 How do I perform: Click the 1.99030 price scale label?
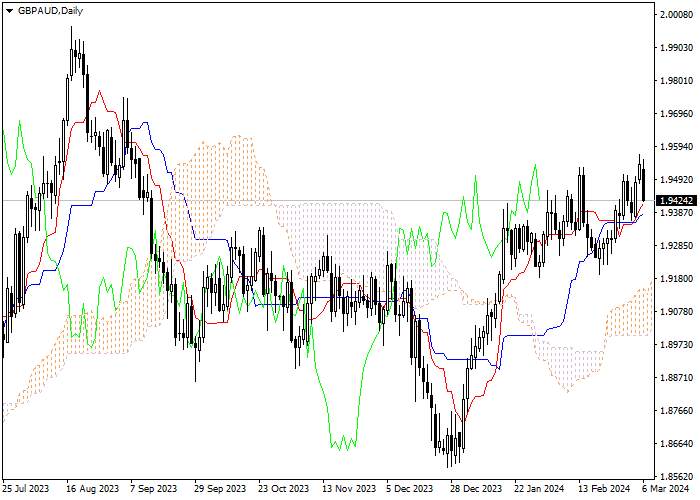tap(677, 47)
